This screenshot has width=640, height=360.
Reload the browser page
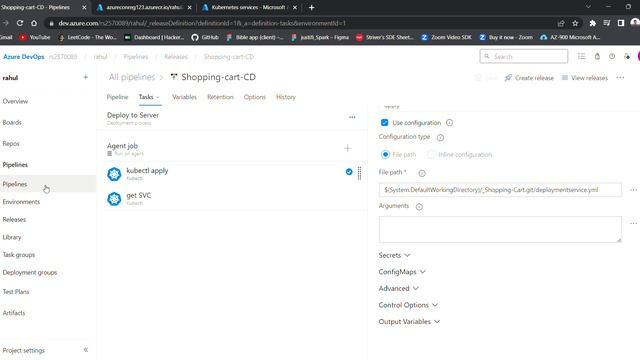pos(20,23)
